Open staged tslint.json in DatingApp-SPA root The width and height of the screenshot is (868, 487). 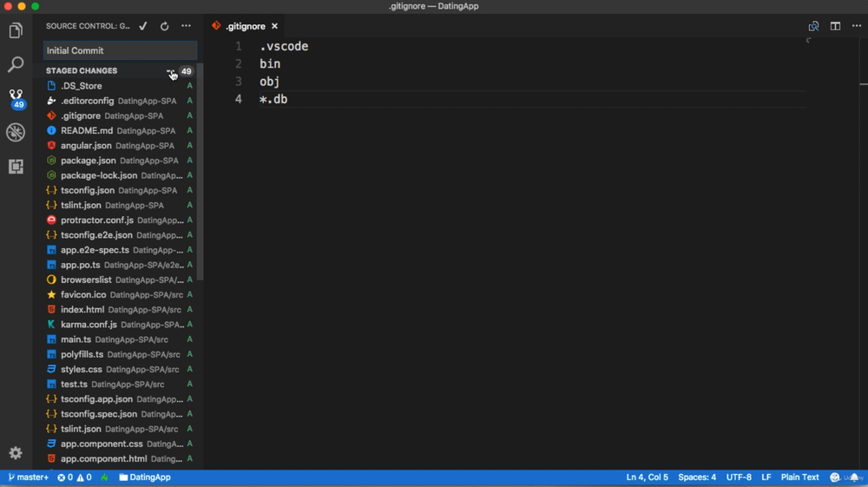(120, 206)
